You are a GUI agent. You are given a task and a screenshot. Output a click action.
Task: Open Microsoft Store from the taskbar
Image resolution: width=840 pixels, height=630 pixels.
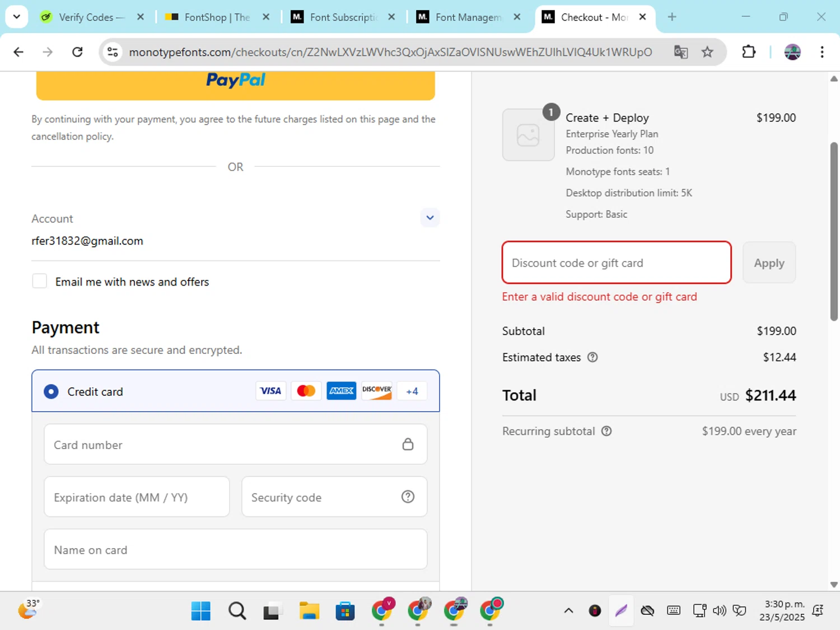pyautogui.click(x=345, y=611)
